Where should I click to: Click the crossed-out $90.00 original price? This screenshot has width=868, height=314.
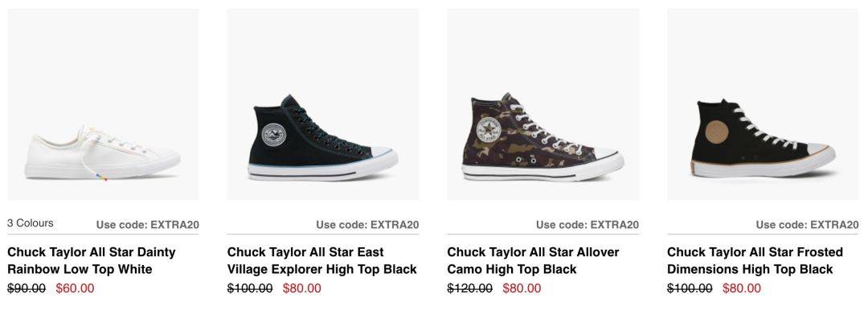[27, 288]
